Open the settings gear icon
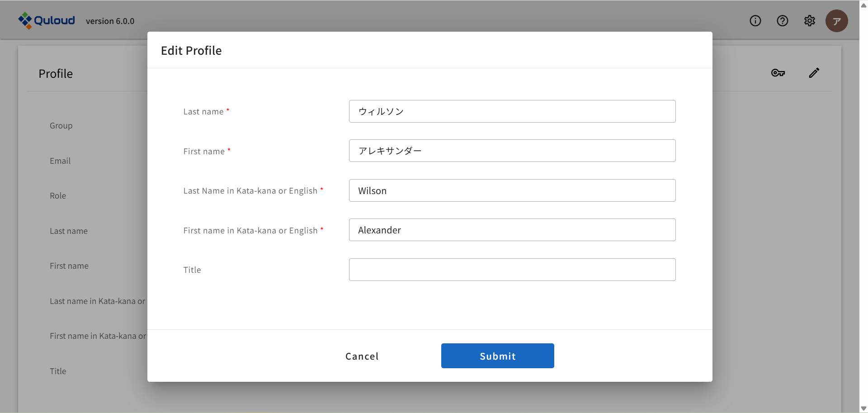868x413 pixels. tap(809, 21)
